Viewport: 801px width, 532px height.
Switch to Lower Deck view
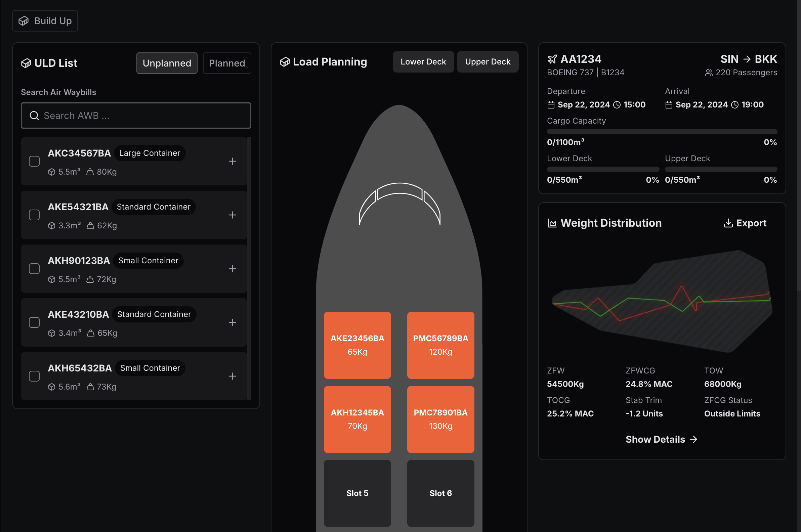[423, 62]
